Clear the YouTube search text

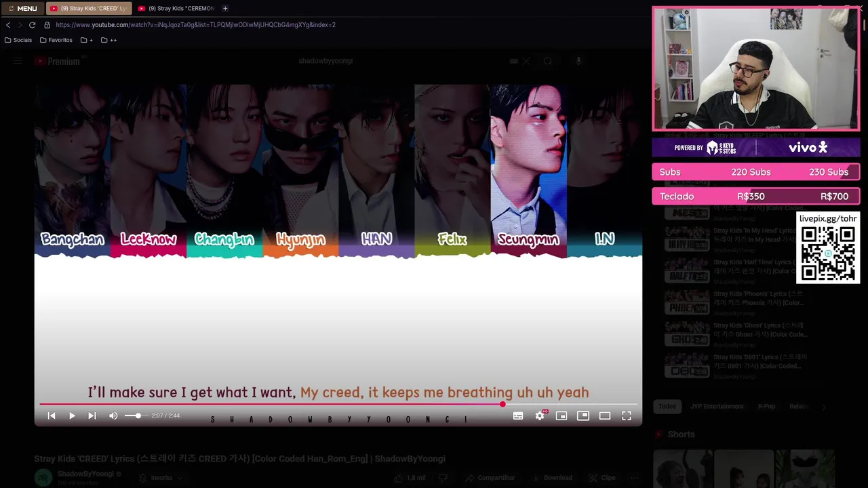pyautogui.click(x=526, y=61)
